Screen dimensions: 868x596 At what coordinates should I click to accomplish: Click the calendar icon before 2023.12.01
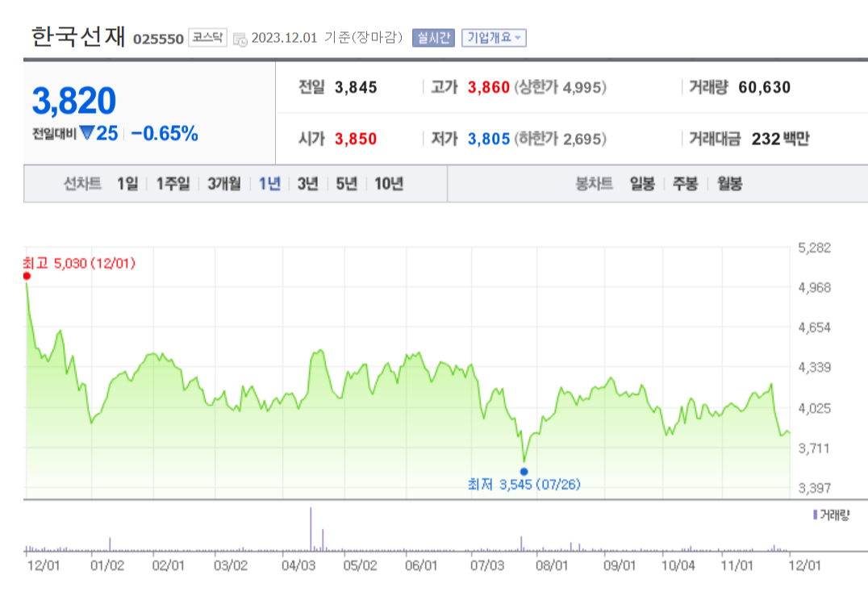pos(240,40)
